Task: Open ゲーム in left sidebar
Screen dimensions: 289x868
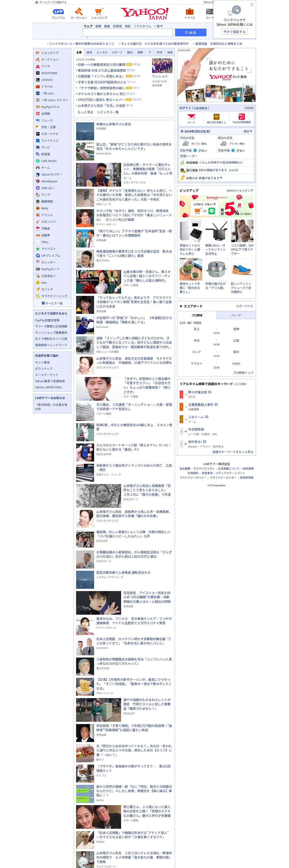Action: point(45,168)
